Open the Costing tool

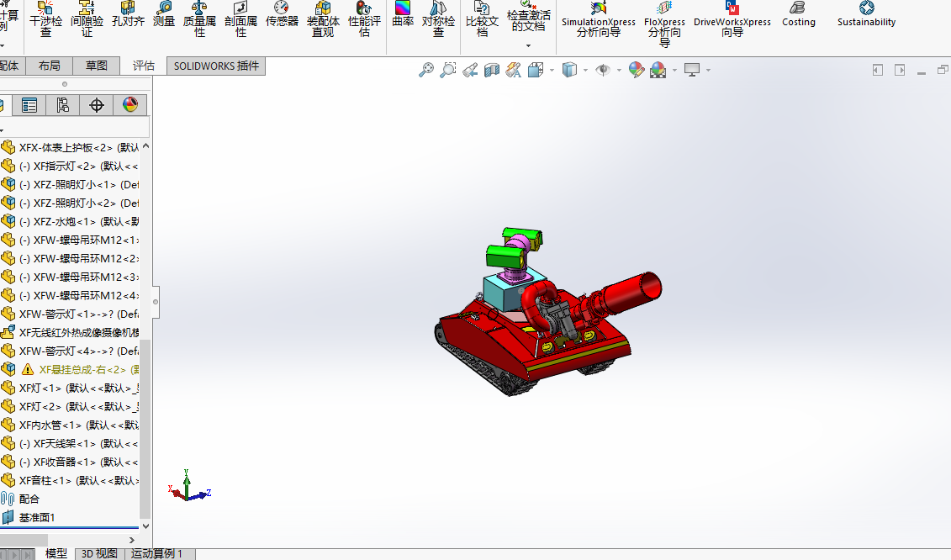[798, 15]
